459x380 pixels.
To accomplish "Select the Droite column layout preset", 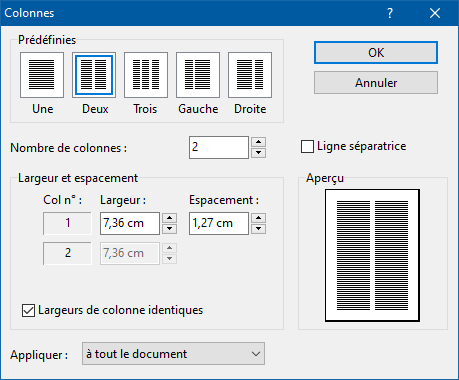I will (250, 75).
